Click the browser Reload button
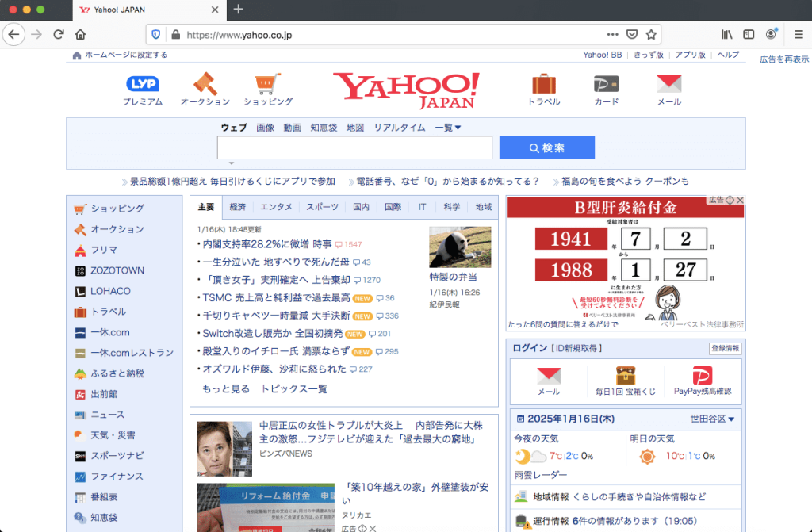Screen dimensions: 812x532 59,35
